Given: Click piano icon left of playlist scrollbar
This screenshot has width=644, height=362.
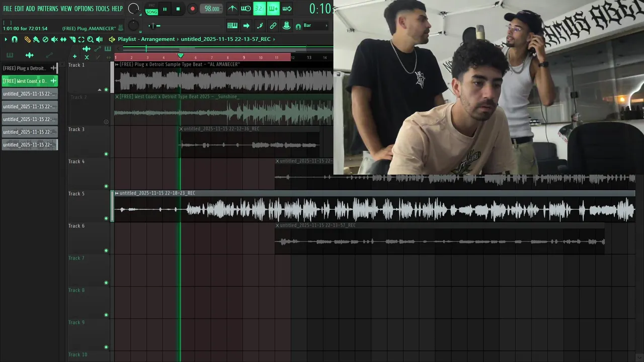Looking at the screenshot, I should [108, 49].
